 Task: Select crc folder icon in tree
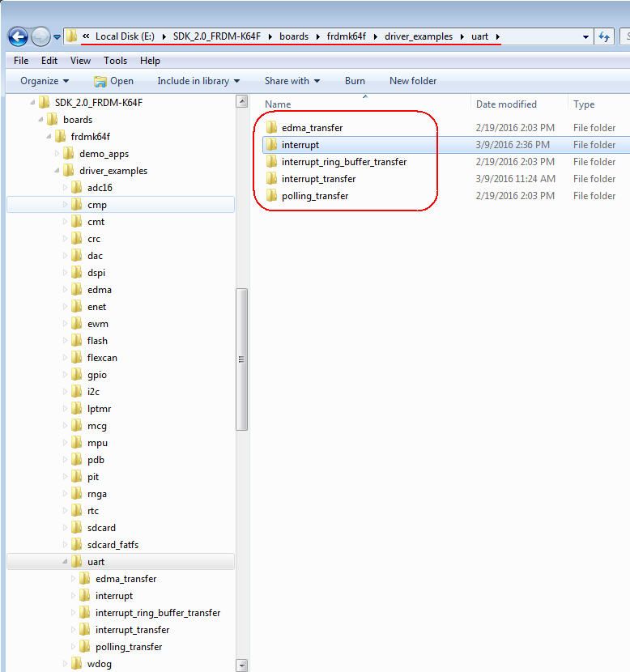(x=77, y=238)
